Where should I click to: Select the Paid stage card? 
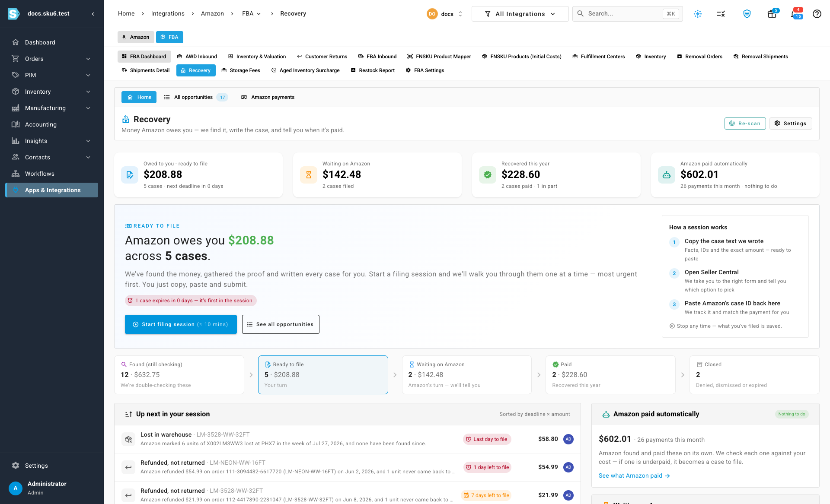coord(610,375)
